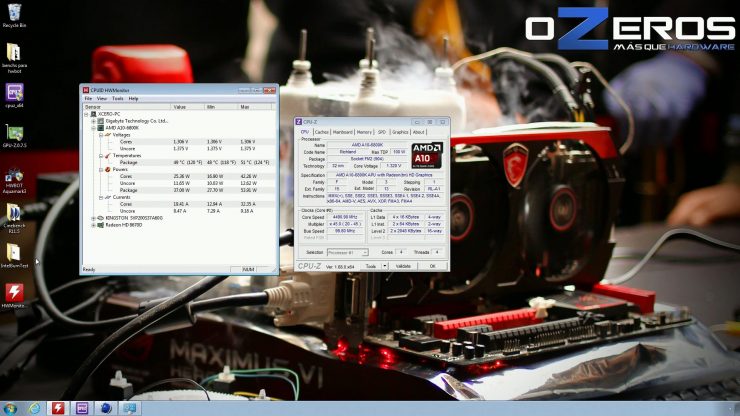Click the AMD A10-6800K chip icon
The width and height of the screenshot is (740, 416).
(x=101, y=128)
